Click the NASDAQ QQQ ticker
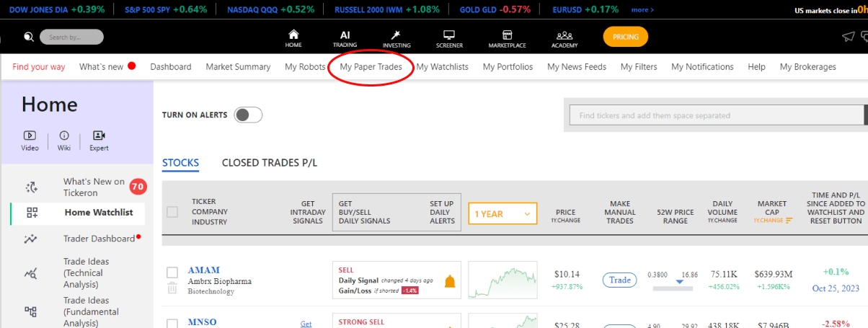The image size is (868, 328). click(270, 9)
